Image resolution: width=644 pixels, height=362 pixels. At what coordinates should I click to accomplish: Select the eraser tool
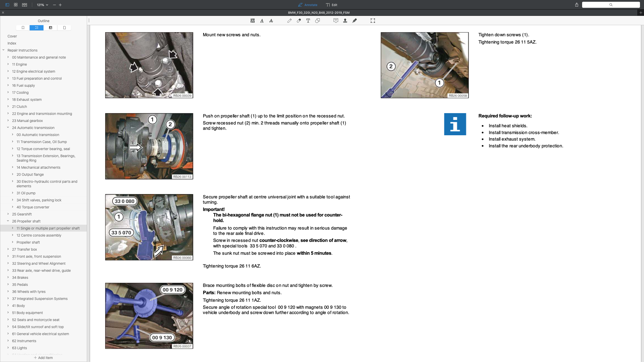tap(299, 21)
